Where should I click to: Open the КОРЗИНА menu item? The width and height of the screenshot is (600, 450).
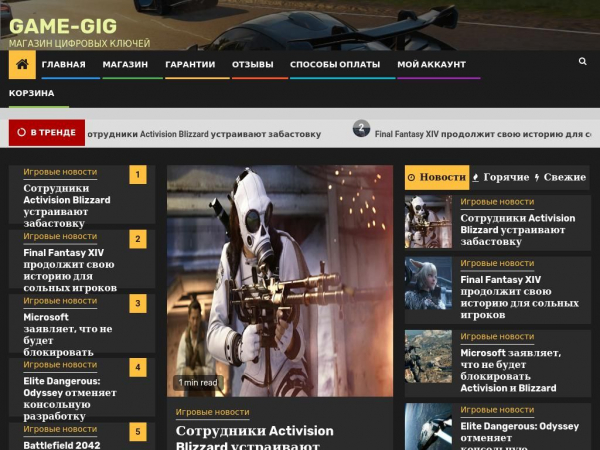[32, 93]
